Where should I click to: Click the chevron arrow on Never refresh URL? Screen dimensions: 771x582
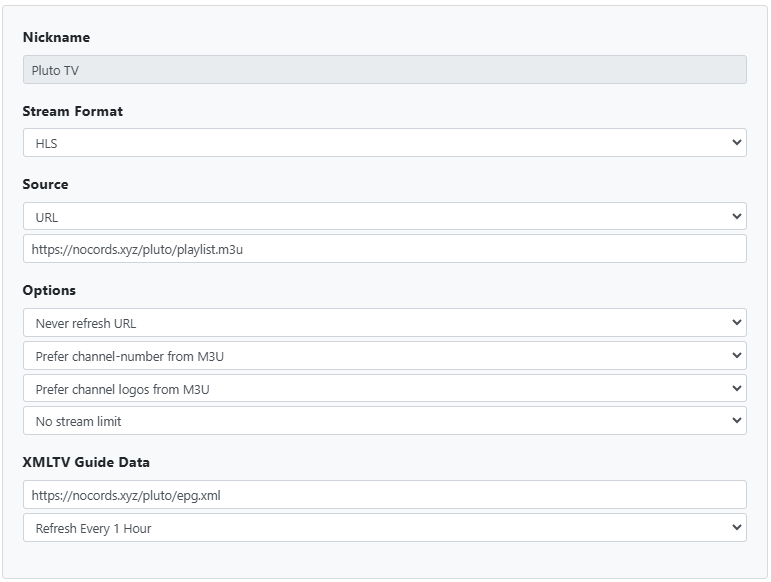[737, 323]
